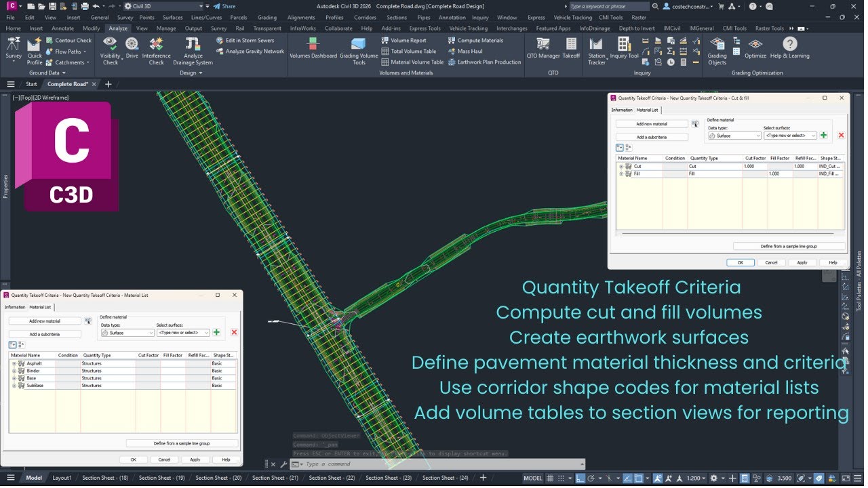Expand the Cut material row

point(621,166)
